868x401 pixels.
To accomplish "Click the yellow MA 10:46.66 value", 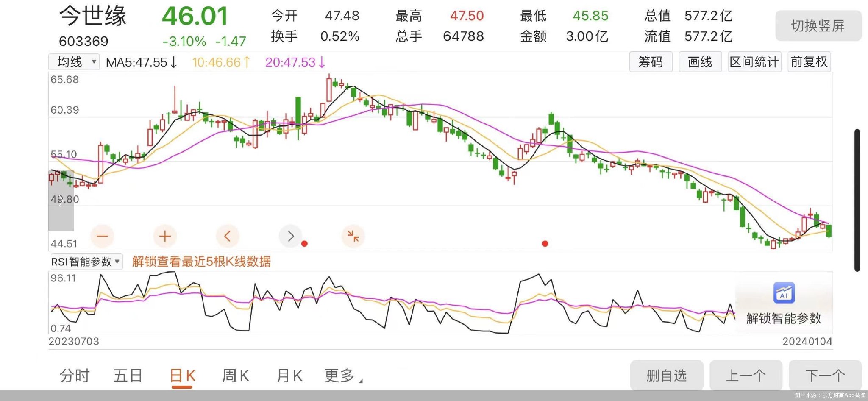I will [x=221, y=62].
